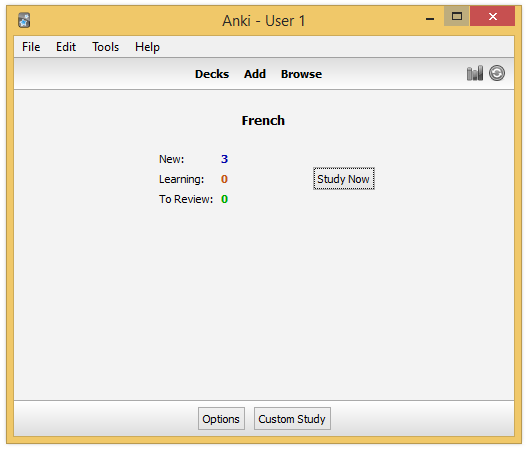The width and height of the screenshot is (530, 451).
Task: Open the Help menu
Action: point(147,47)
